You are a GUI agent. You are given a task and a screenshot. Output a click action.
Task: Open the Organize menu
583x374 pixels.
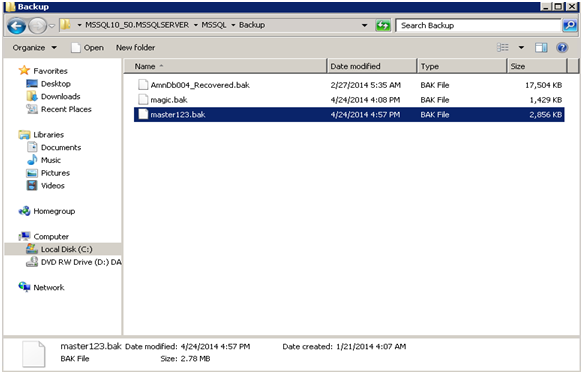pos(35,48)
